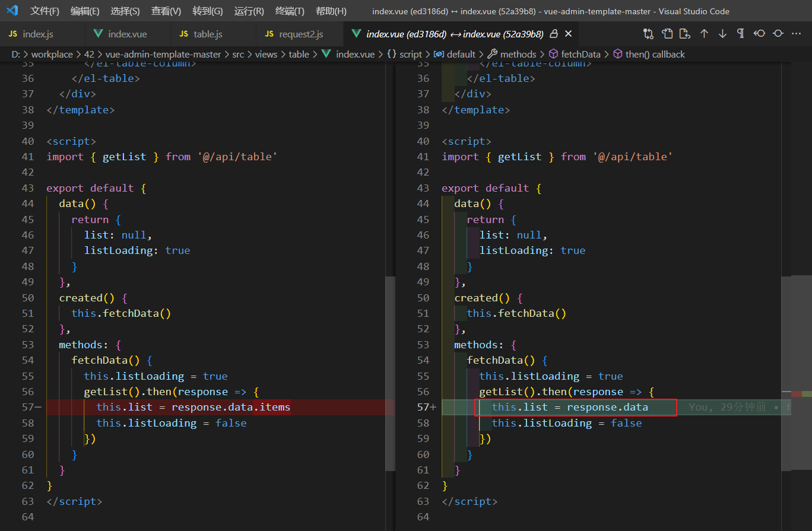812x531 pixels.
Task: Go to next change arrow
Action: [722, 34]
